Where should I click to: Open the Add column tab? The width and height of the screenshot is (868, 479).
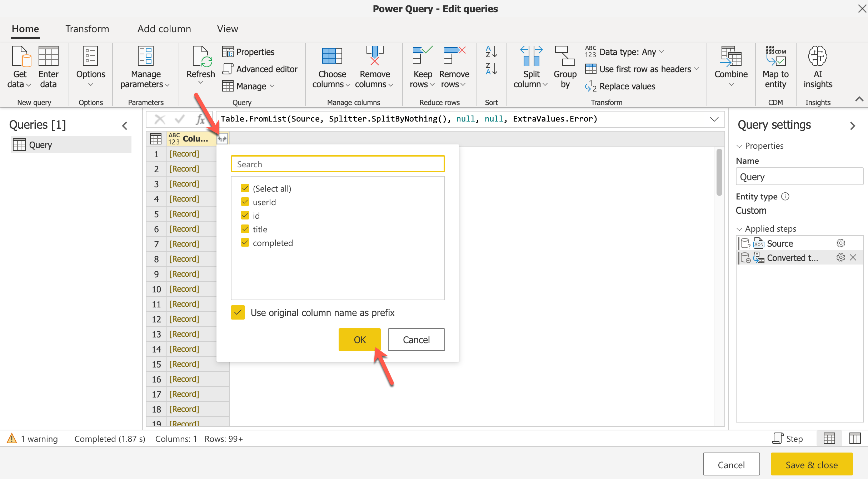coord(164,29)
